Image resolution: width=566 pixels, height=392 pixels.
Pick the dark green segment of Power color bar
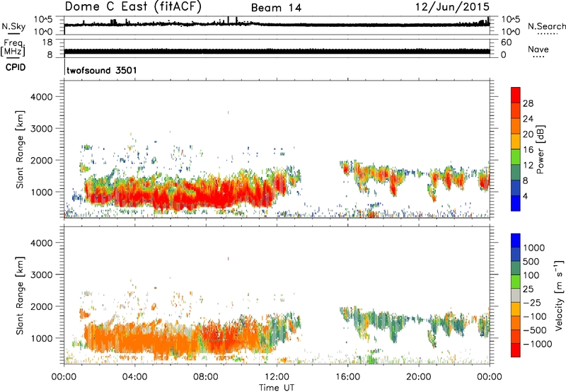[516, 172]
